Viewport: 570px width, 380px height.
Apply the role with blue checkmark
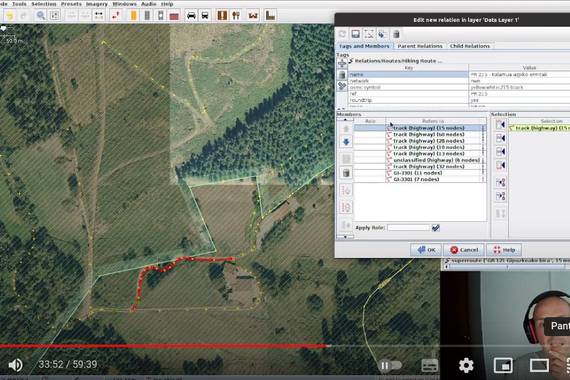435,228
